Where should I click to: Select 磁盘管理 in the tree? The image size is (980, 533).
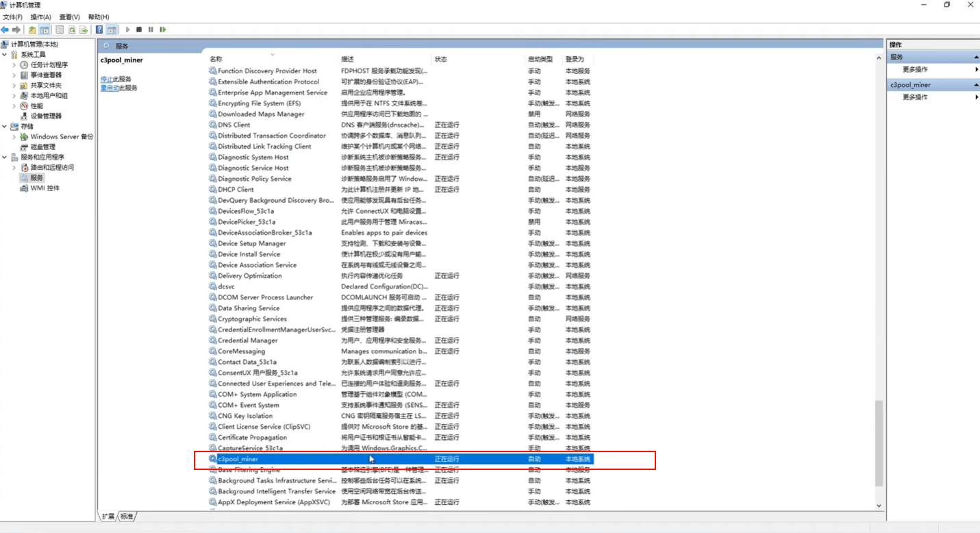point(42,147)
